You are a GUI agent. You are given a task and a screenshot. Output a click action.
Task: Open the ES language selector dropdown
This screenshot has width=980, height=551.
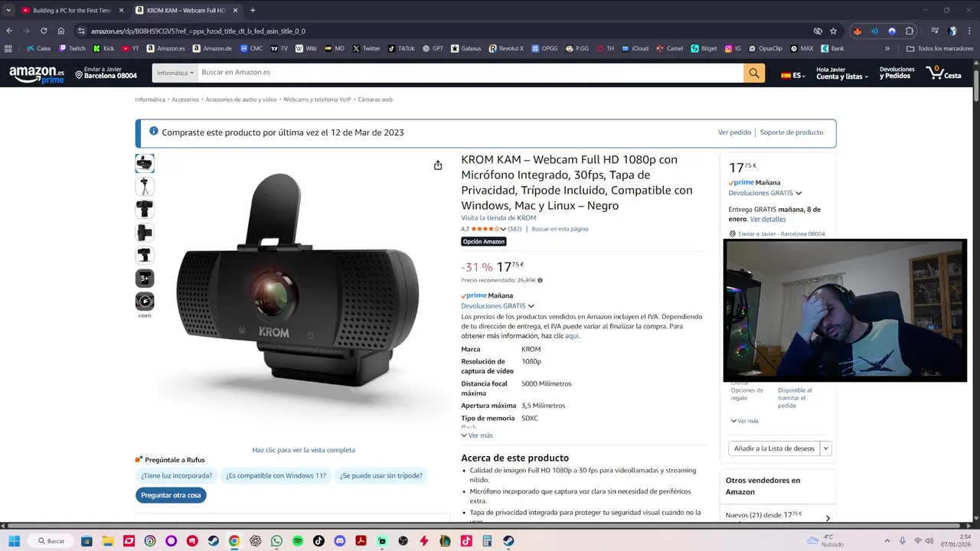(793, 75)
